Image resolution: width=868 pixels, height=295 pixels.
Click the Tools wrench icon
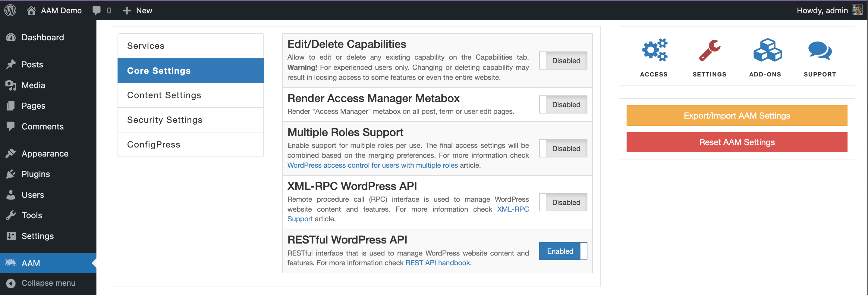pyautogui.click(x=11, y=215)
